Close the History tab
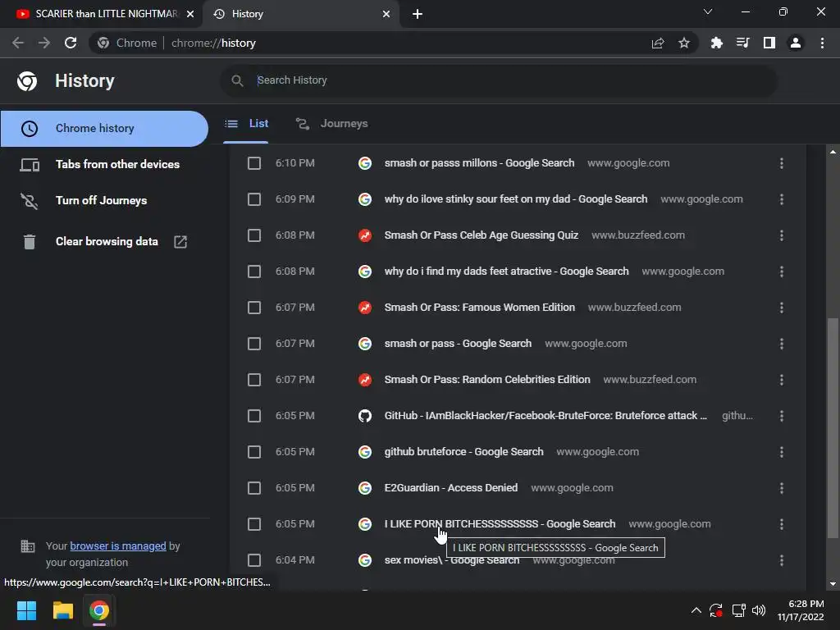The height and width of the screenshot is (630, 840). [x=386, y=14]
